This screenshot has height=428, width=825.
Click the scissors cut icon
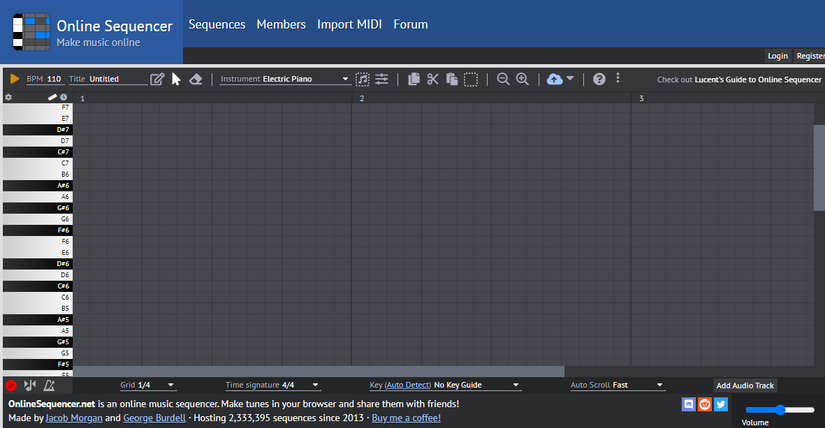coord(432,79)
